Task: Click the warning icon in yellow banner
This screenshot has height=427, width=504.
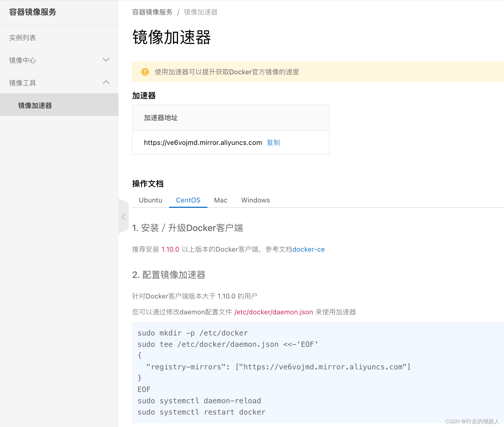Action: pos(145,72)
